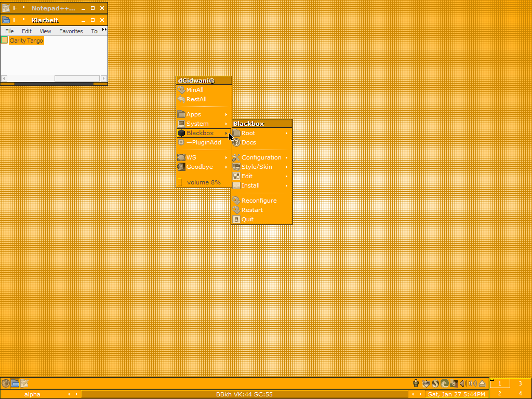The image size is (532, 399).
Task: Click the small person tray icon
Action: click(416, 384)
